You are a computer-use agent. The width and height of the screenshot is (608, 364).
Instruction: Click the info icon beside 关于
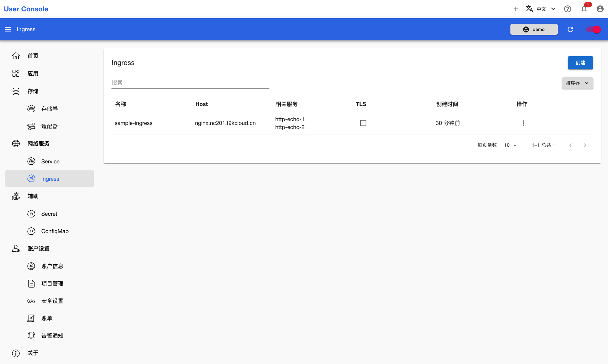pyautogui.click(x=16, y=353)
